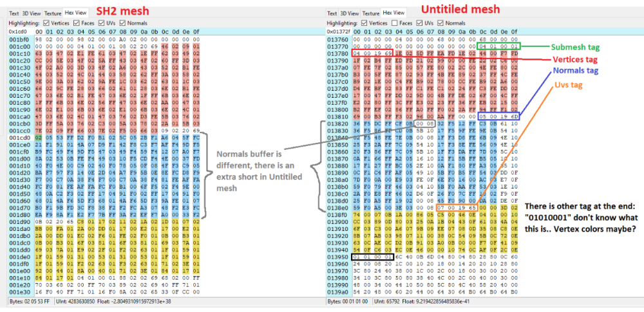Click the green-highlighted 02 byte at row 001cd0
Image resolution: width=644 pixels, height=312 pixels.
[x=39, y=137]
